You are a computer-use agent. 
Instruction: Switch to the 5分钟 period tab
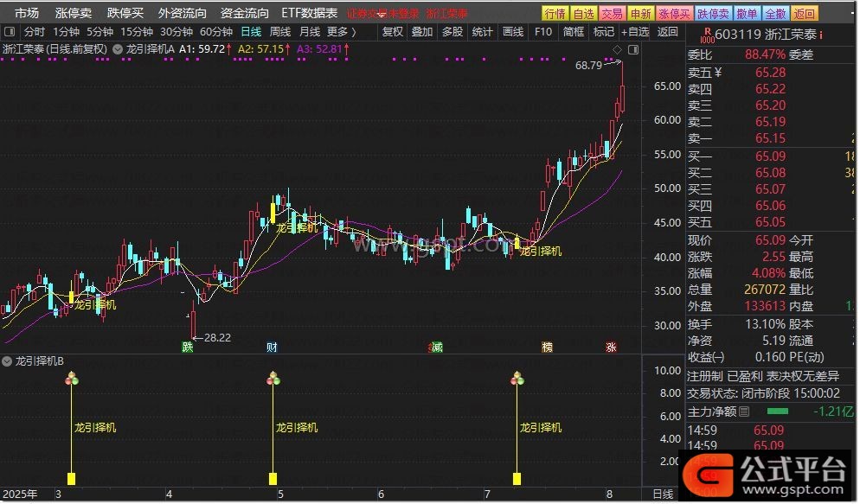(x=99, y=32)
